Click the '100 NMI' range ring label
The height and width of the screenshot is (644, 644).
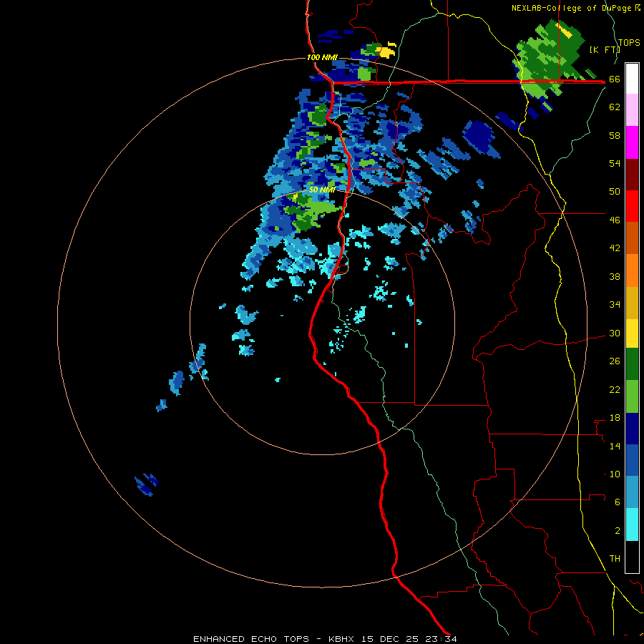pyautogui.click(x=322, y=57)
